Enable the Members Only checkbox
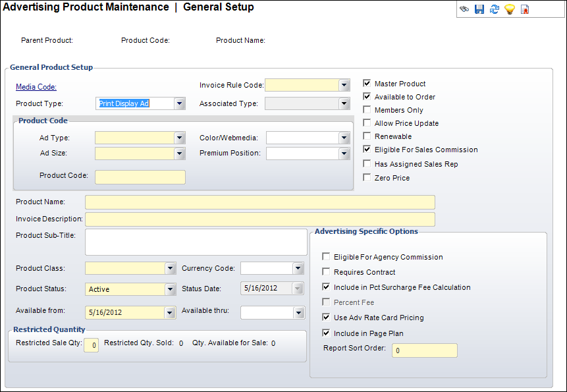 [x=367, y=110]
